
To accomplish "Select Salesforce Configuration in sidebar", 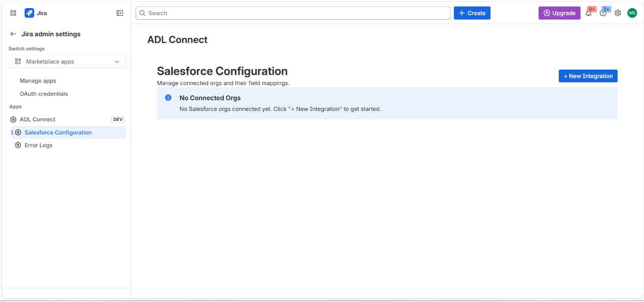I will tap(69, 133).
